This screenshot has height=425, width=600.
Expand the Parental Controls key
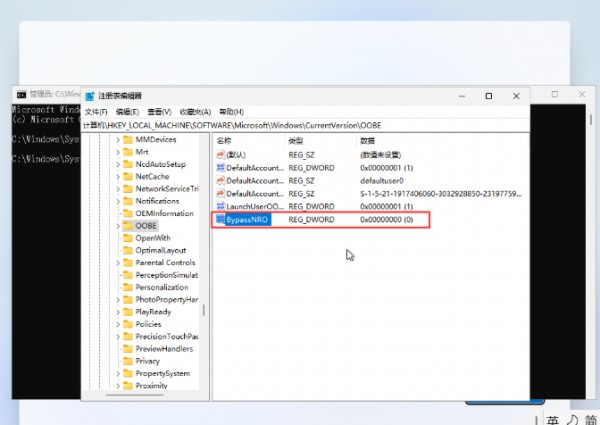118,263
